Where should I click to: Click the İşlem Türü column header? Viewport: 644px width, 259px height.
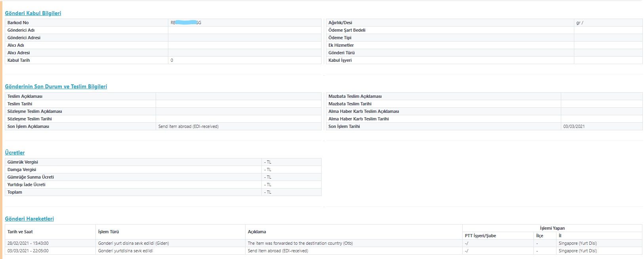[x=109, y=232]
